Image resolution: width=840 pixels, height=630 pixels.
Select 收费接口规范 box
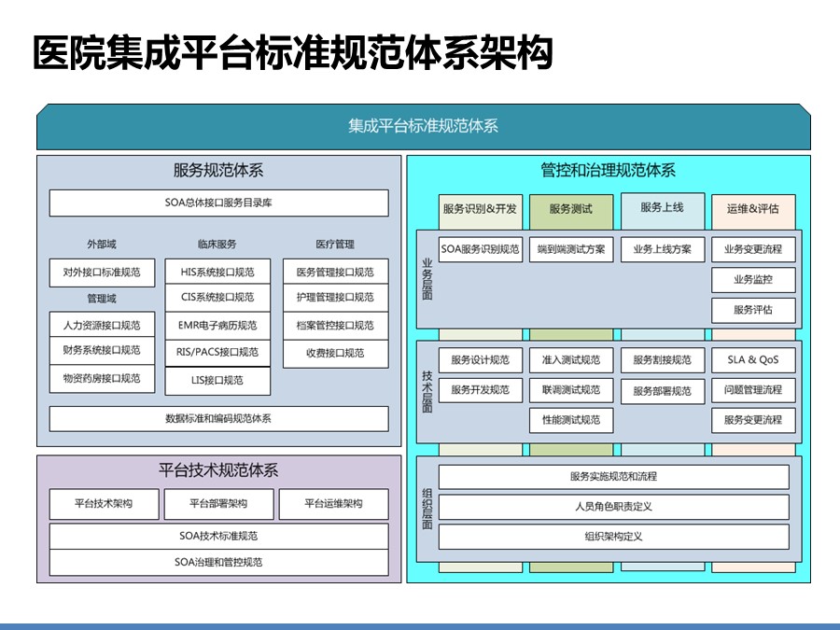click(x=335, y=354)
